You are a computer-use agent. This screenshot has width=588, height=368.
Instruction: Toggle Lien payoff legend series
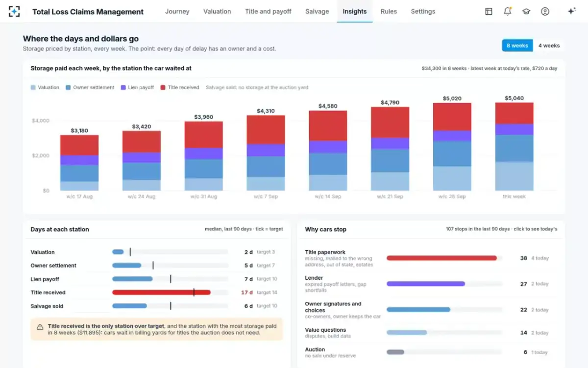coord(137,87)
